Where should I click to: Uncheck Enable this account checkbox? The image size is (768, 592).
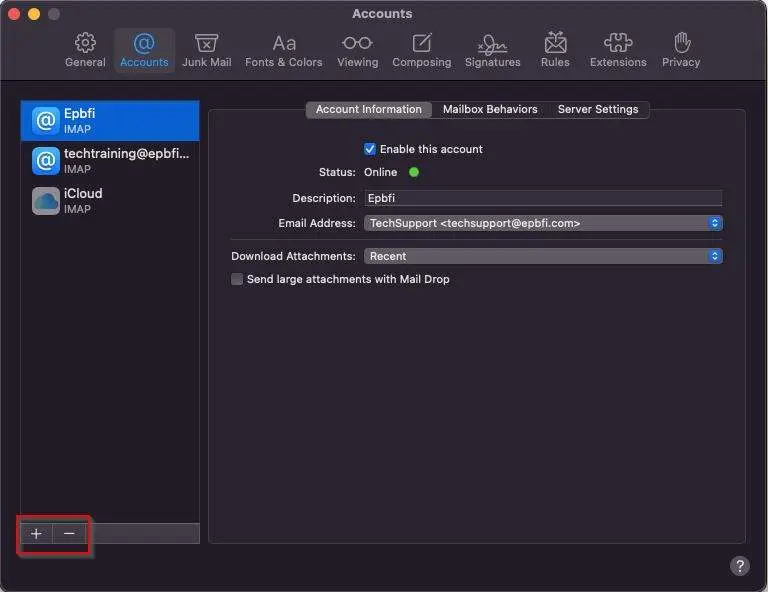tap(370, 149)
